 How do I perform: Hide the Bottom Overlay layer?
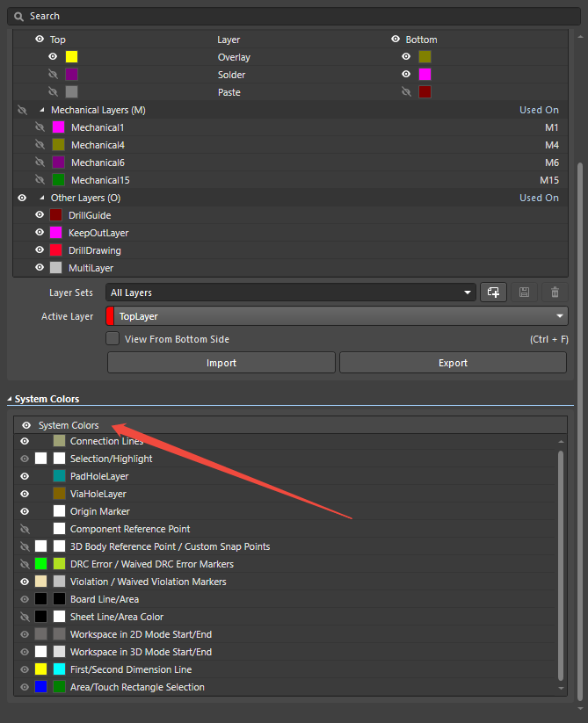point(406,57)
